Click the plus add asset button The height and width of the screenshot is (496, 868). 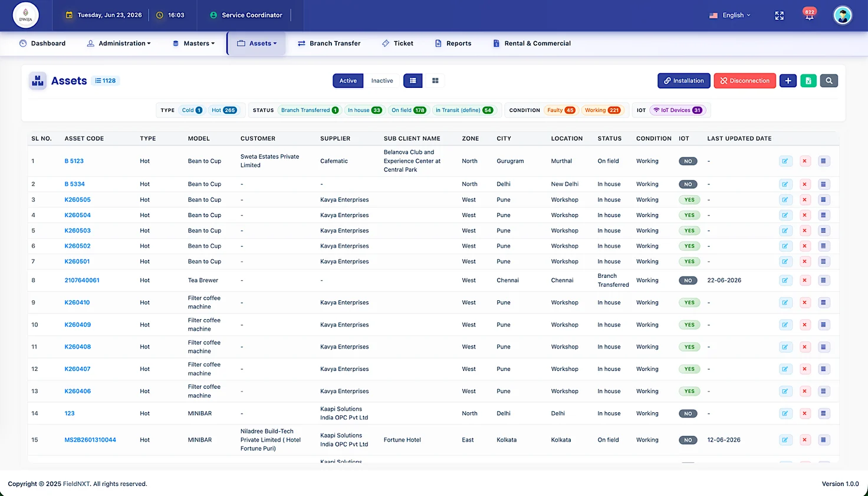(788, 81)
